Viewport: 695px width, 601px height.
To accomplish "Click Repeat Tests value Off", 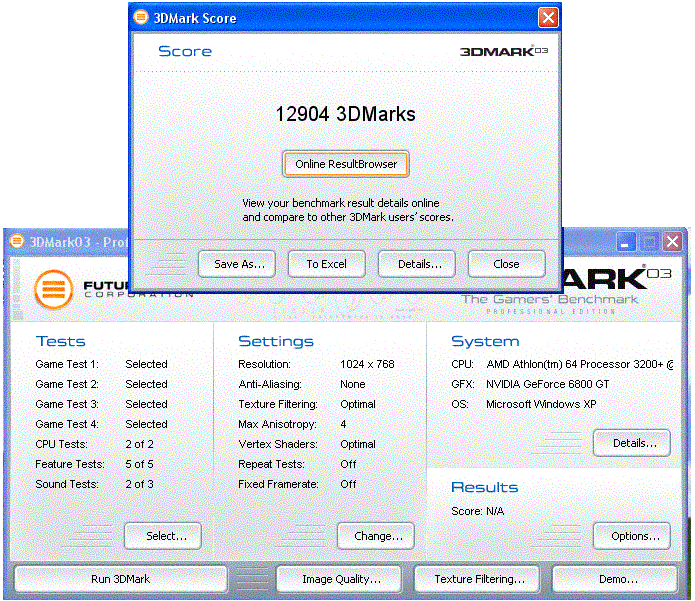I will coord(348,464).
